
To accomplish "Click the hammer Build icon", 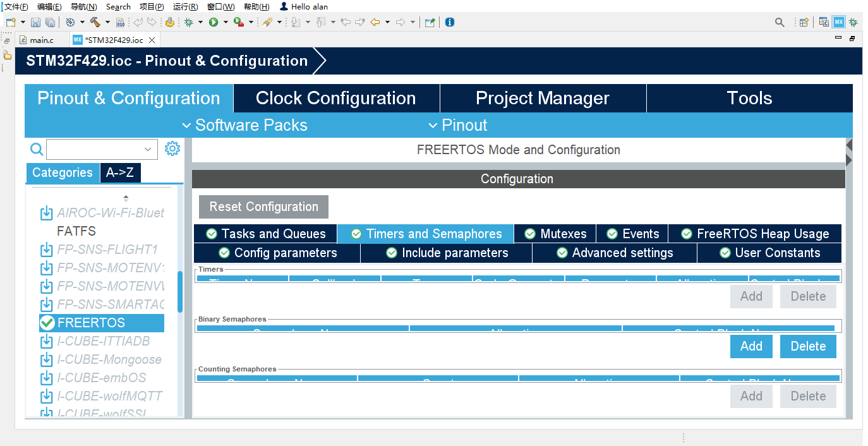I will click(x=95, y=22).
